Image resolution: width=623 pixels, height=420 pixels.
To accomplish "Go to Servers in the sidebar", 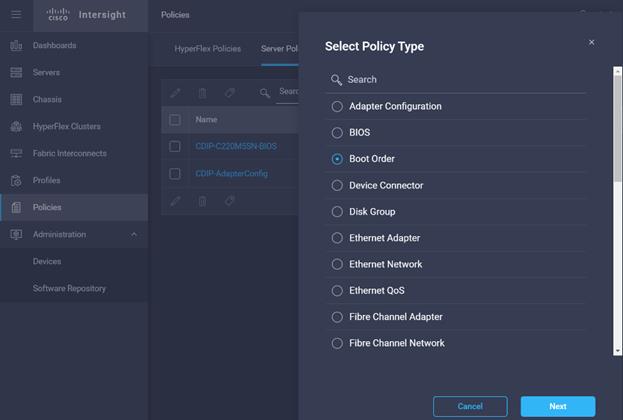I will click(x=46, y=72).
